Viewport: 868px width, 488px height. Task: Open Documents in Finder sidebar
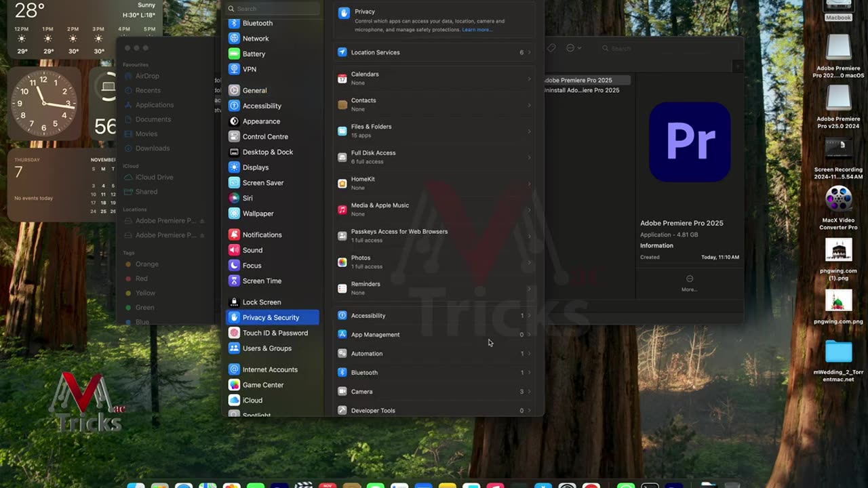[148, 119]
